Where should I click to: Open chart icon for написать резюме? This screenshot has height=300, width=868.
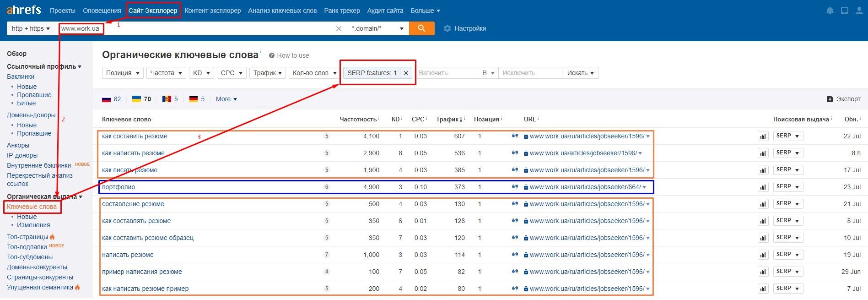[763, 255]
